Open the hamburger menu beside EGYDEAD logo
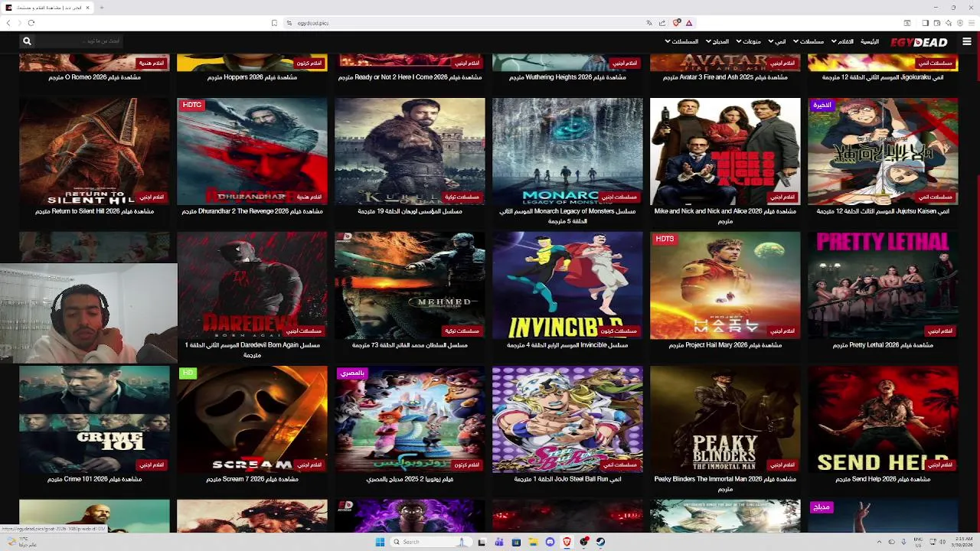This screenshot has width=980, height=551. [x=966, y=41]
